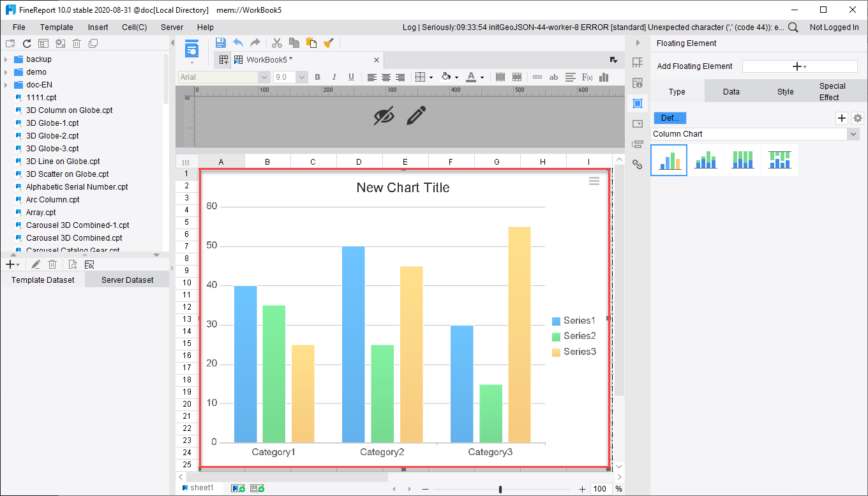Select the Percent Stacked Column chart style
This screenshot has width=868, height=496.
[x=742, y=159]
